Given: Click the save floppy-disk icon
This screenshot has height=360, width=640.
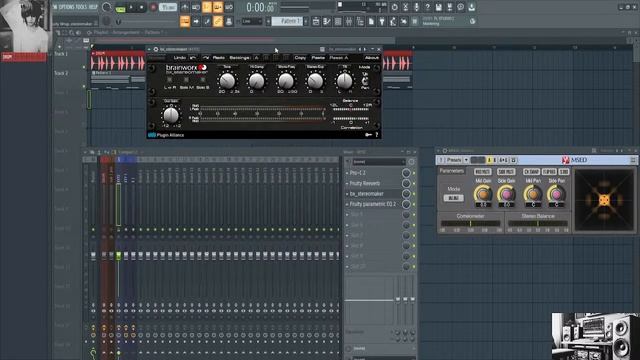Looking at the screenshot, I should click(x=438, y=7).
